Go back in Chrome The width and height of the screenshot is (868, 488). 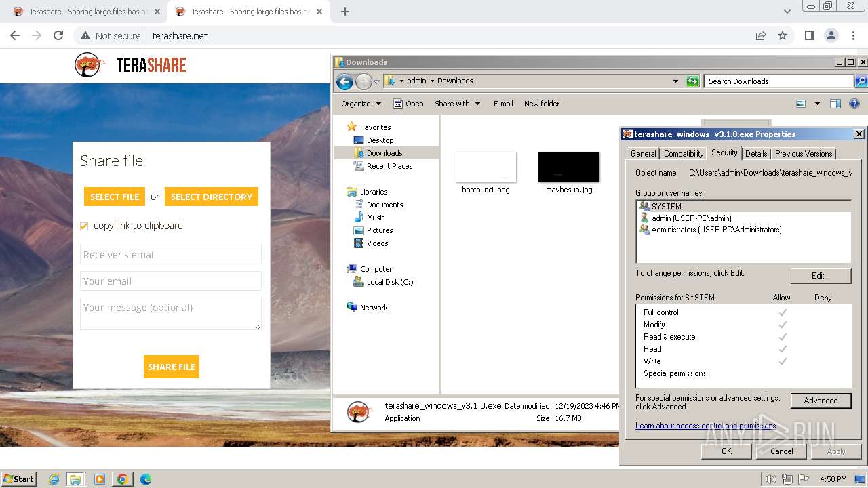(15, 35)
